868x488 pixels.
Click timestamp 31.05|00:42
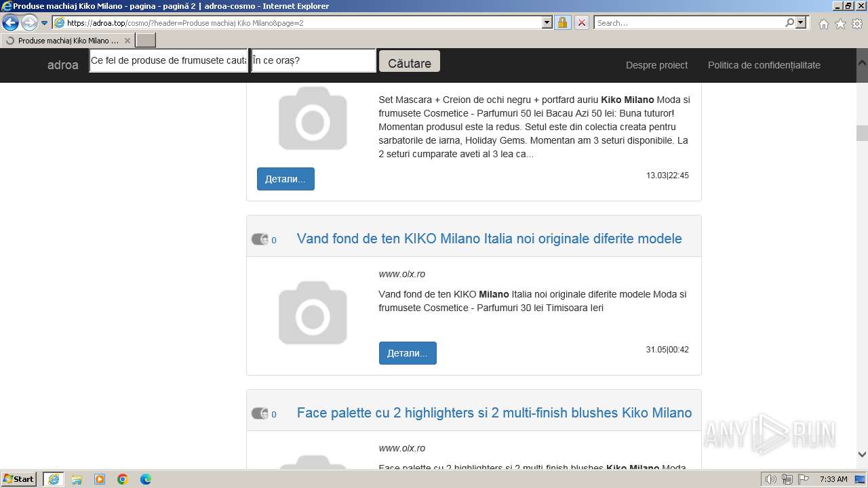point(667,350)
